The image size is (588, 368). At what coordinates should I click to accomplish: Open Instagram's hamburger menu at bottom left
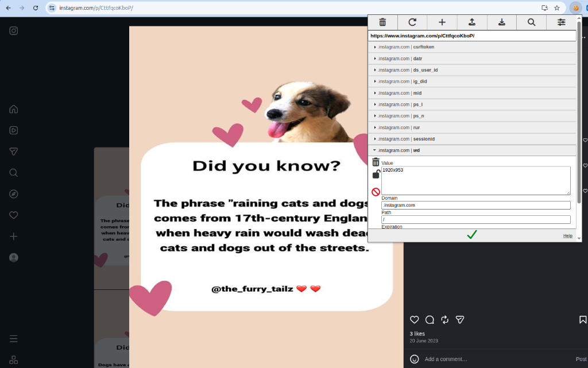coord(14,339)
